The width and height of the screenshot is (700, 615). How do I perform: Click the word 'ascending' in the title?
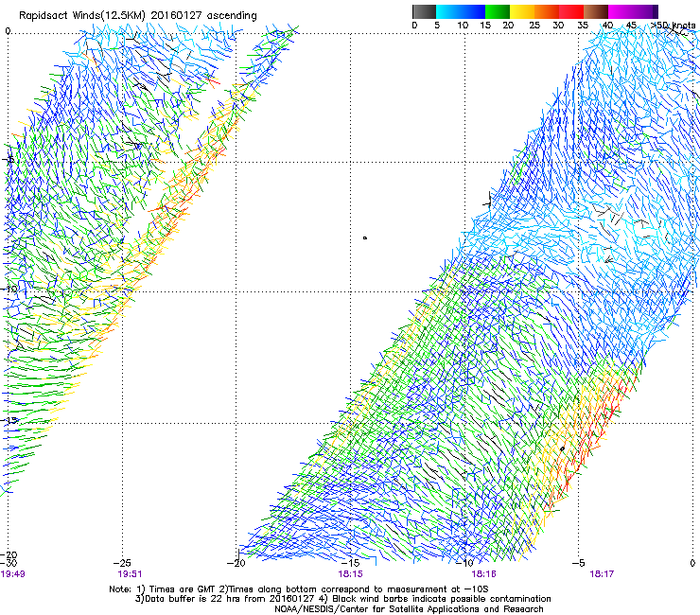[232, 16]
